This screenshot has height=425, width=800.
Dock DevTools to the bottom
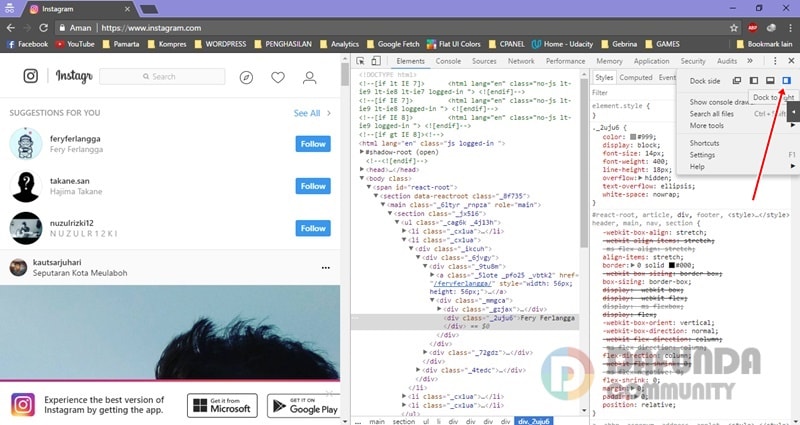(x=769, y=80)
